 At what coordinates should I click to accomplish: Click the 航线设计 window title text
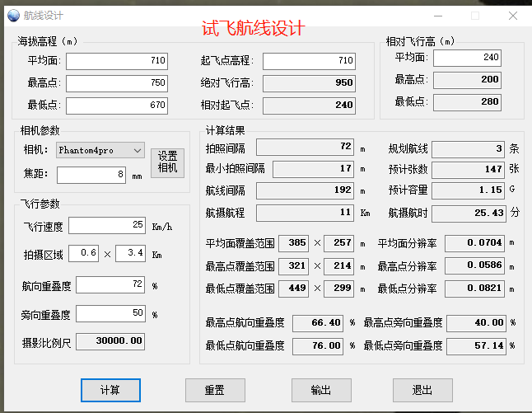point(44,16)
